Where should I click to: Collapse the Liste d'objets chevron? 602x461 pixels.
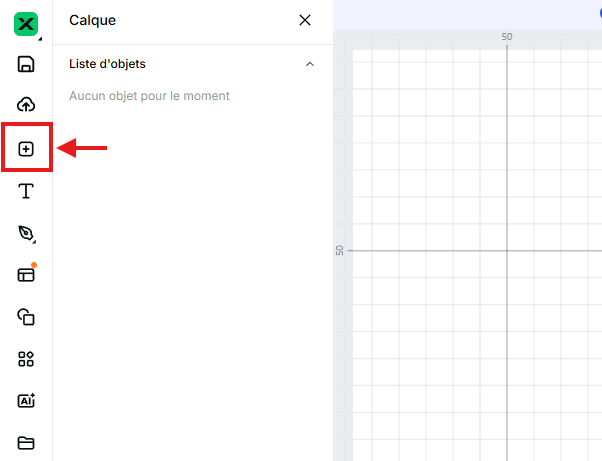point(309,64)
